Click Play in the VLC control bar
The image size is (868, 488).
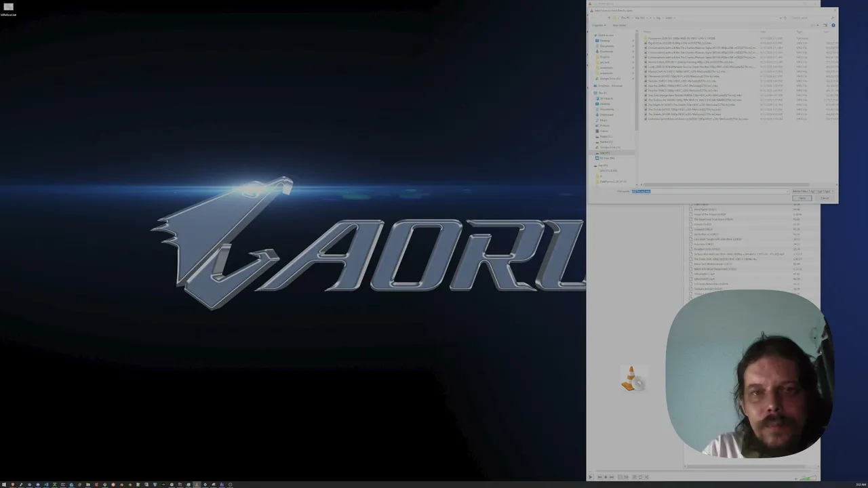tap(591, 477)
